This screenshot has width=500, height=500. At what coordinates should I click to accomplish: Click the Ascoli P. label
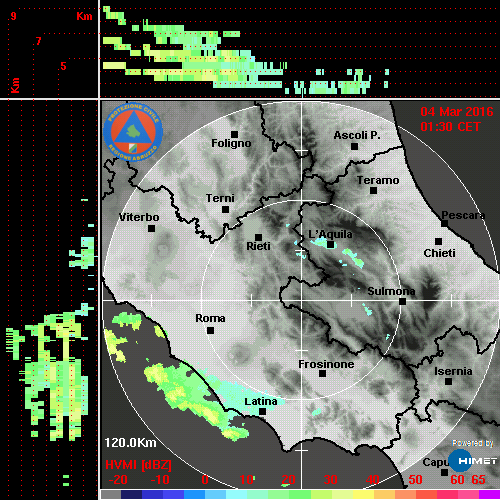tap(357, 135)
